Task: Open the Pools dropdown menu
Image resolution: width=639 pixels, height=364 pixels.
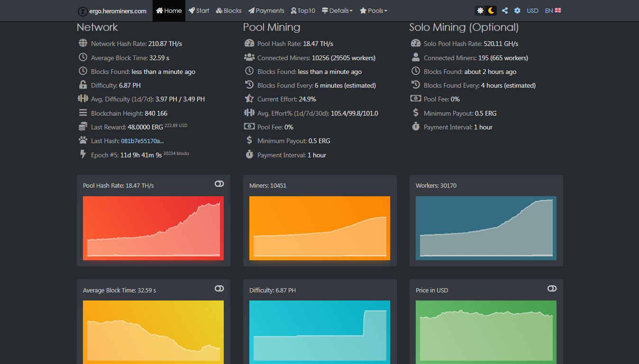Action: click(374, 10)
